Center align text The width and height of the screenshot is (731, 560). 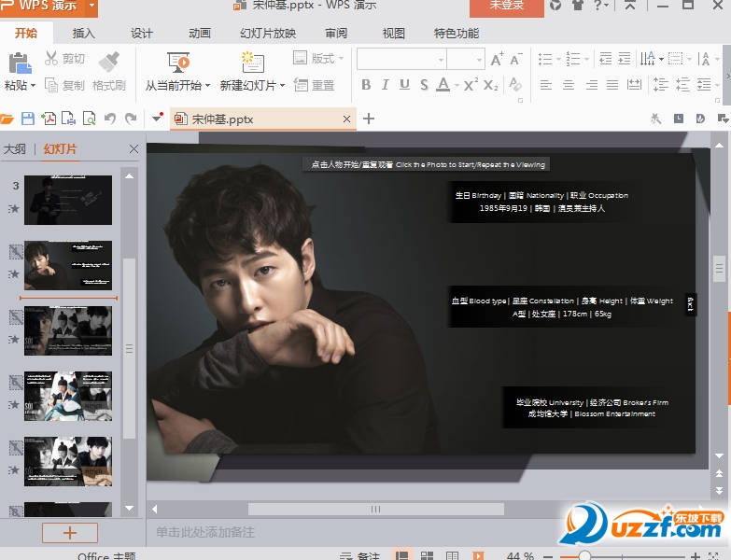[x=569, y=85]
